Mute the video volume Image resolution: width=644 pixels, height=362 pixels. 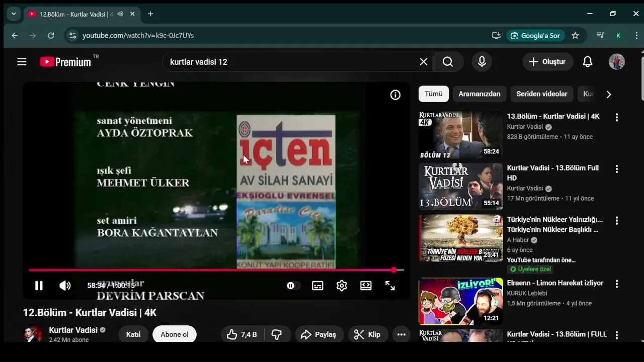coord(65,286)
